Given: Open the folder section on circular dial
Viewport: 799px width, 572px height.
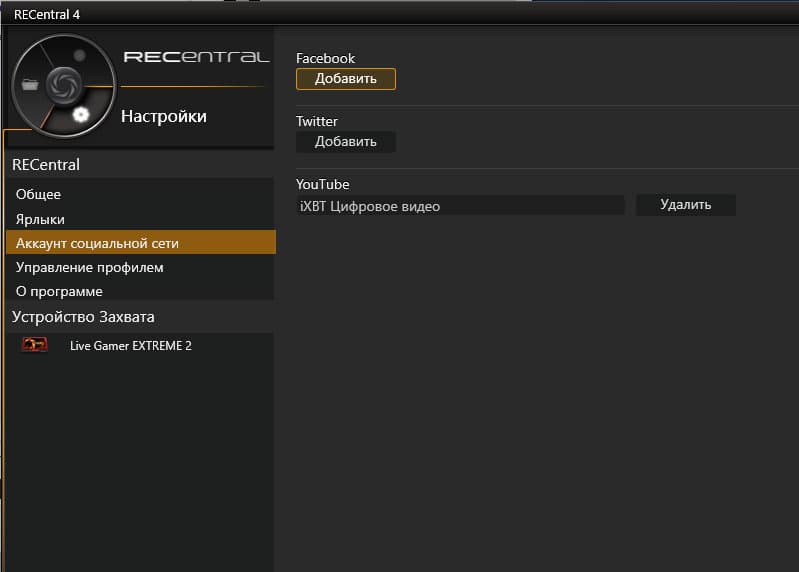Looking at the screenshot, I should pyautogui.click(x=30, y=85).
